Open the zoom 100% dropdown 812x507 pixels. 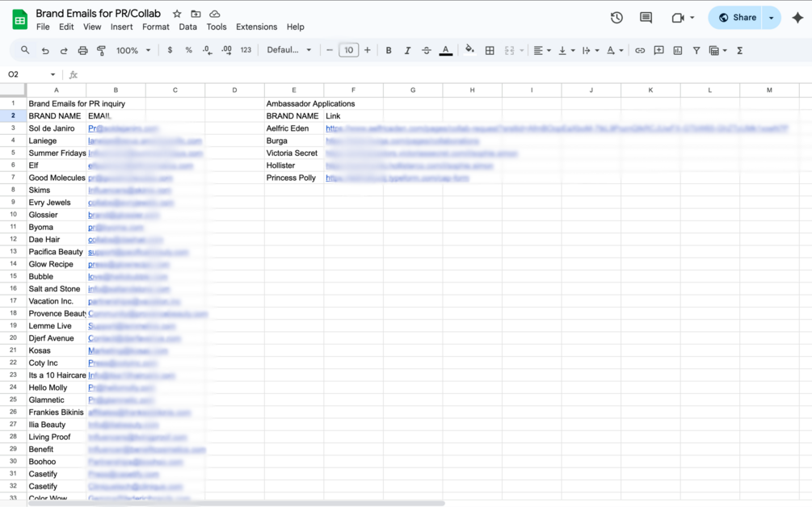pyautogui.click(x=133, y=50)
